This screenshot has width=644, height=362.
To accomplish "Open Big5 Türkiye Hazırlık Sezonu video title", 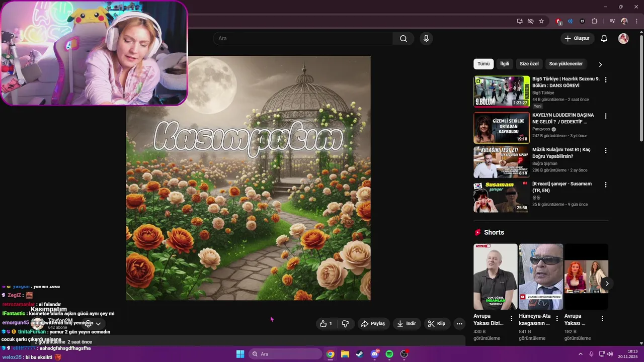I will pyautogui.click(x=566, y=82).
